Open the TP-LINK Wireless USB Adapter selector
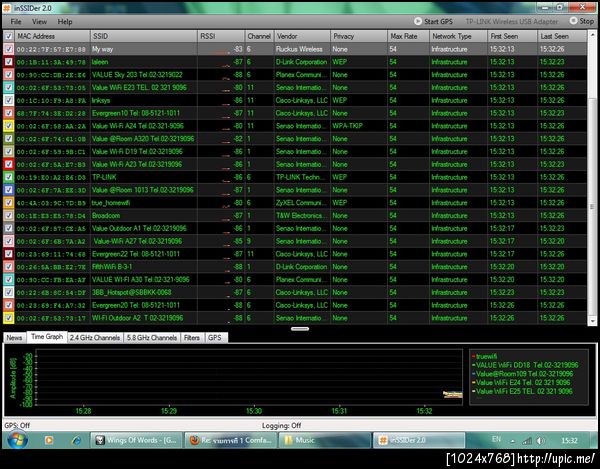This screenshot has height=469, width=600. click(512, 21)
